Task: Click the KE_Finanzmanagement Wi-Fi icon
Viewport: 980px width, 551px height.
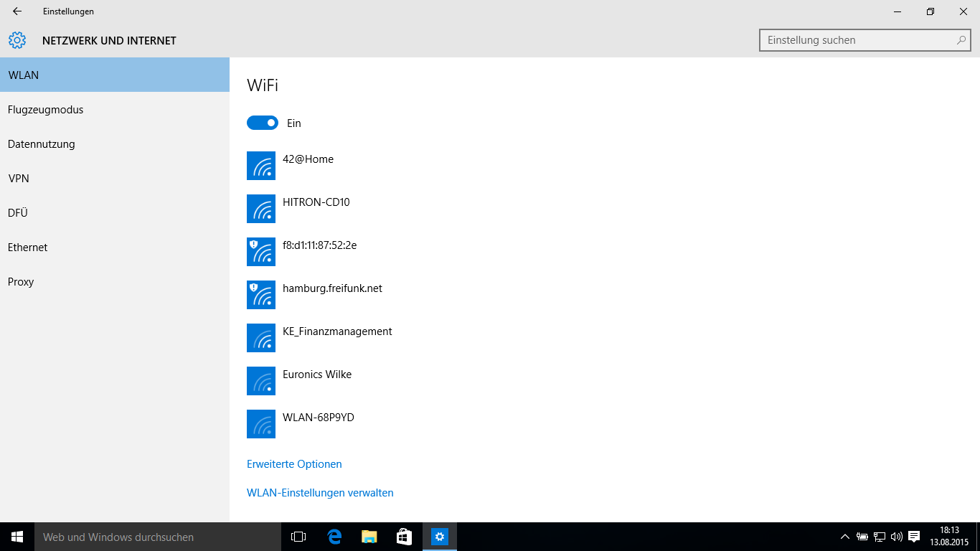Action: (260, 338)
